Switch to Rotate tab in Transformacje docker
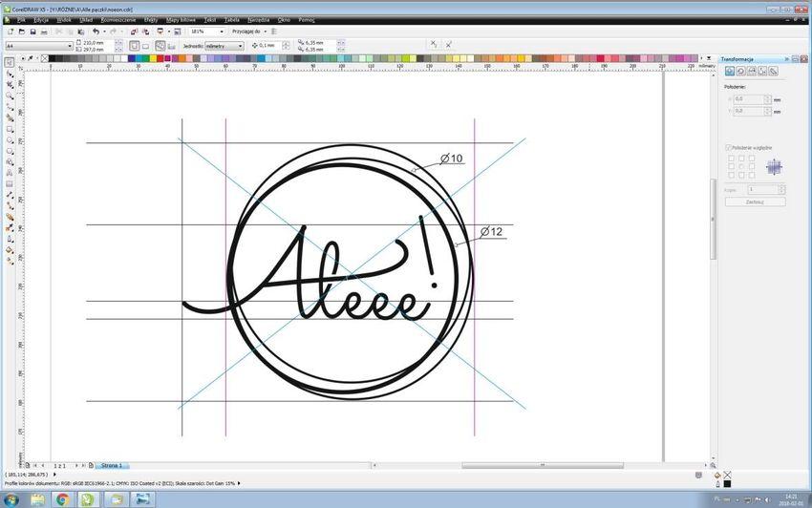 (x=741, y=71)
